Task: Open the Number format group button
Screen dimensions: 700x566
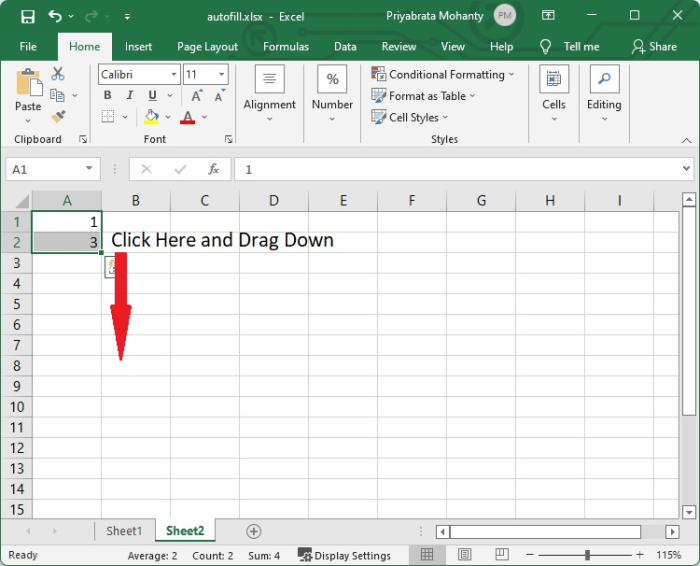Action: pos(332,94)
